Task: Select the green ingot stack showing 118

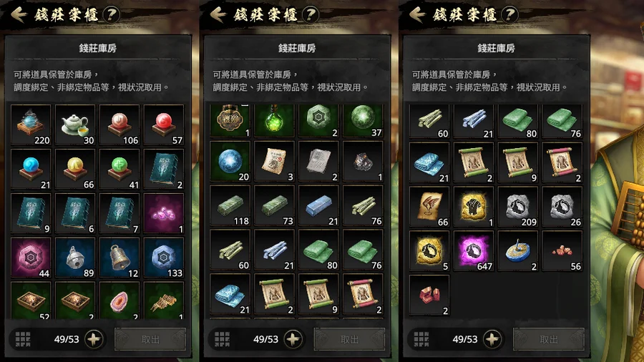Action: point(230,205)
